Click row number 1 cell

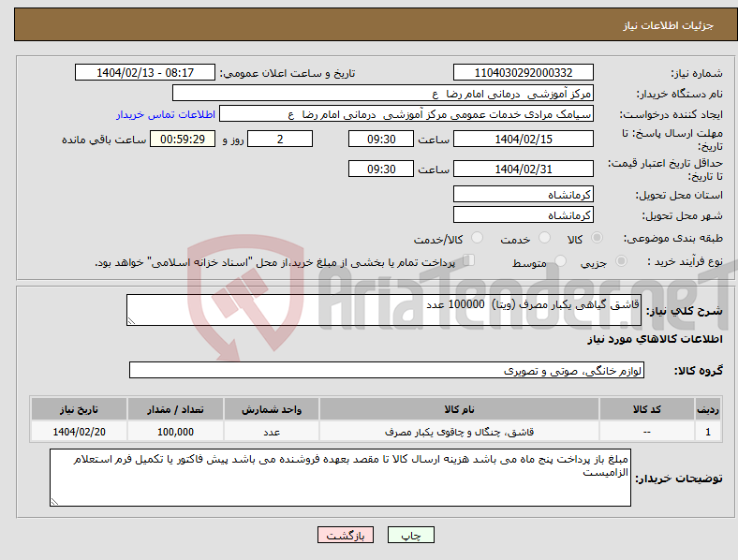[708, 432]
